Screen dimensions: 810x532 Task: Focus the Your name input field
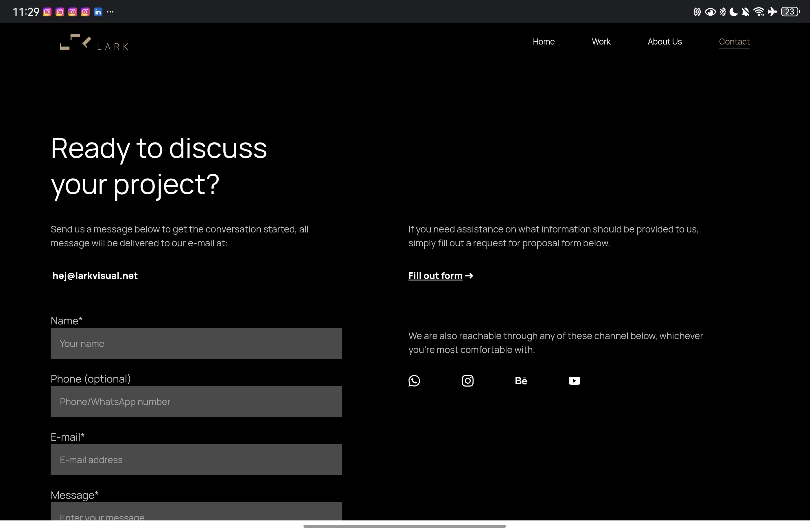196,343
